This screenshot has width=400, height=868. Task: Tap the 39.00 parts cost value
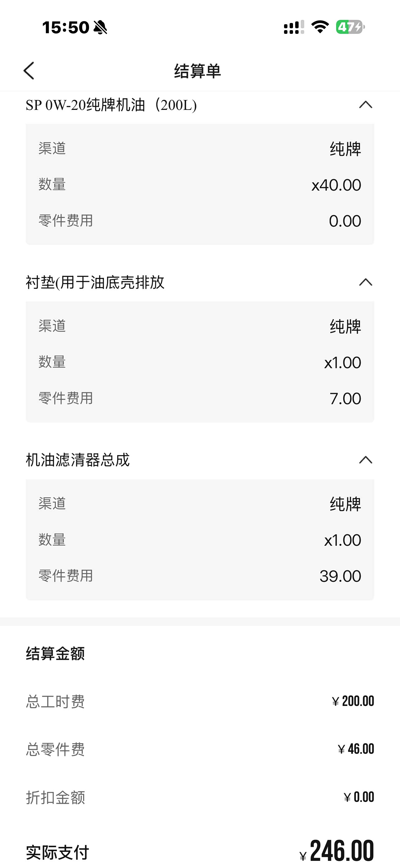340,576
